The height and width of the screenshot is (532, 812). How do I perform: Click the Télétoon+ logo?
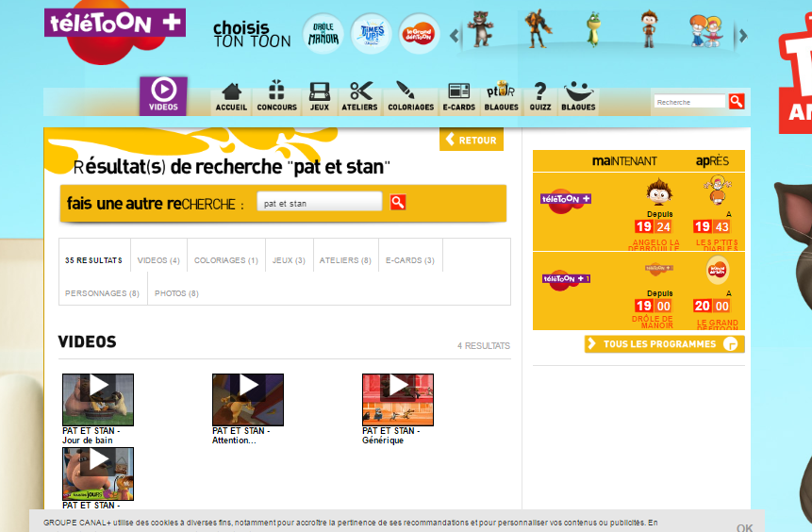[115, 31]
